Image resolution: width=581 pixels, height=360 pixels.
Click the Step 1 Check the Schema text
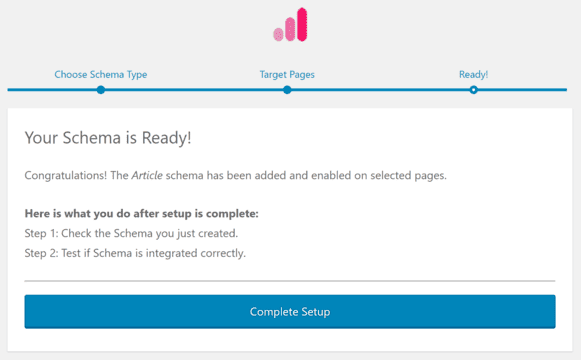click(131, 233)
